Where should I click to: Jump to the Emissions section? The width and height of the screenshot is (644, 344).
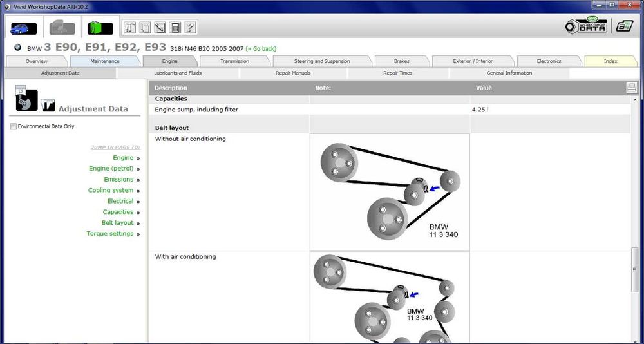[118, 180]
